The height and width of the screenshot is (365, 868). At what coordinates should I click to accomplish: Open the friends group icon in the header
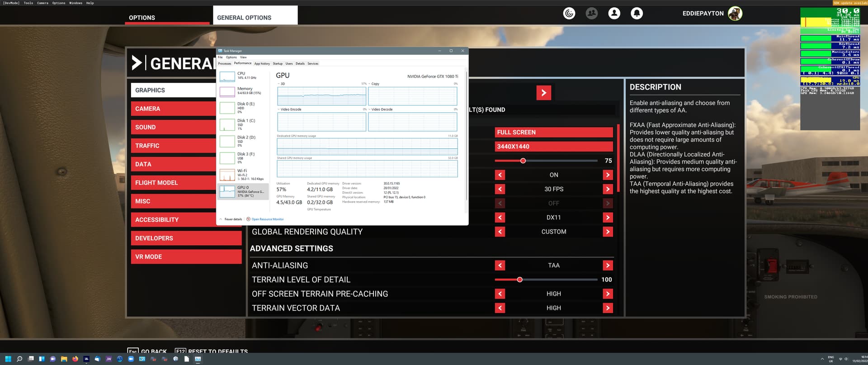coord(591,14)
